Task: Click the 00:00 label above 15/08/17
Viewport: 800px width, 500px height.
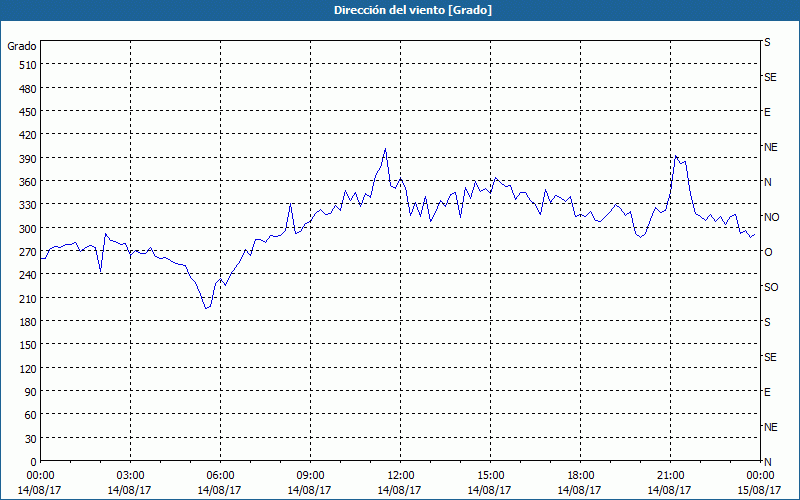Action: pos(760,476)
